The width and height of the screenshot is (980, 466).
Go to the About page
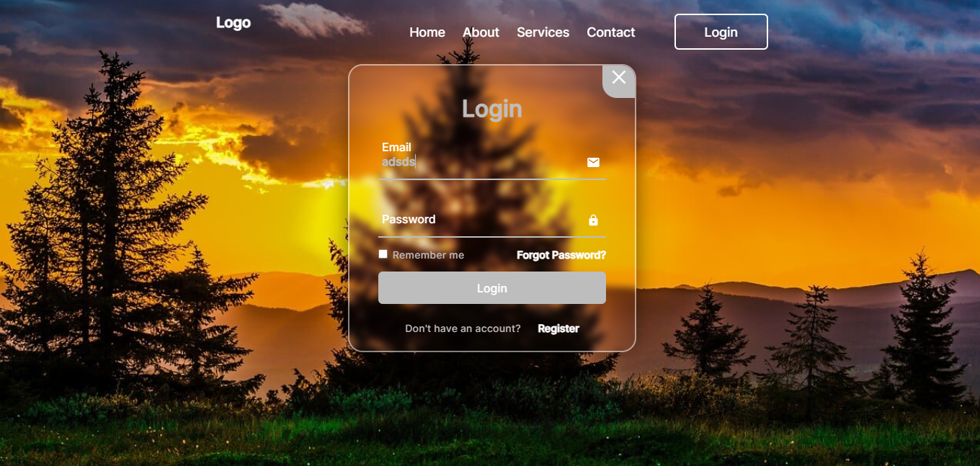click(x=481, y=32)
